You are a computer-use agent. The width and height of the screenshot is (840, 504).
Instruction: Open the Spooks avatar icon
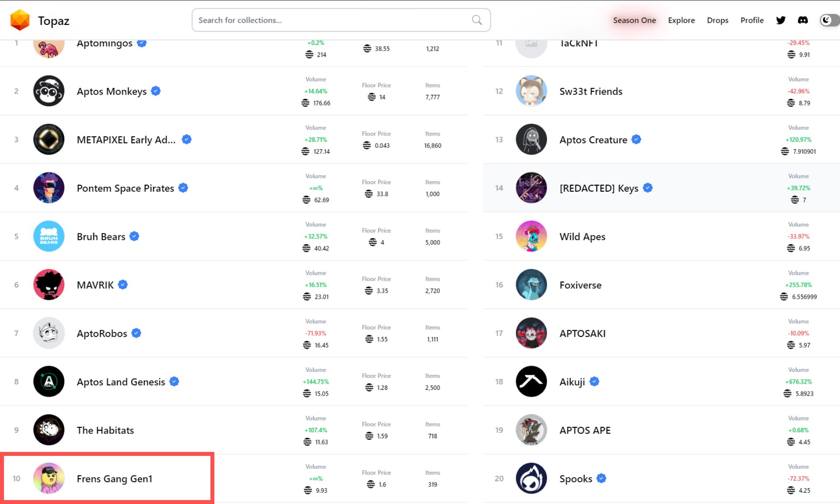532,478
